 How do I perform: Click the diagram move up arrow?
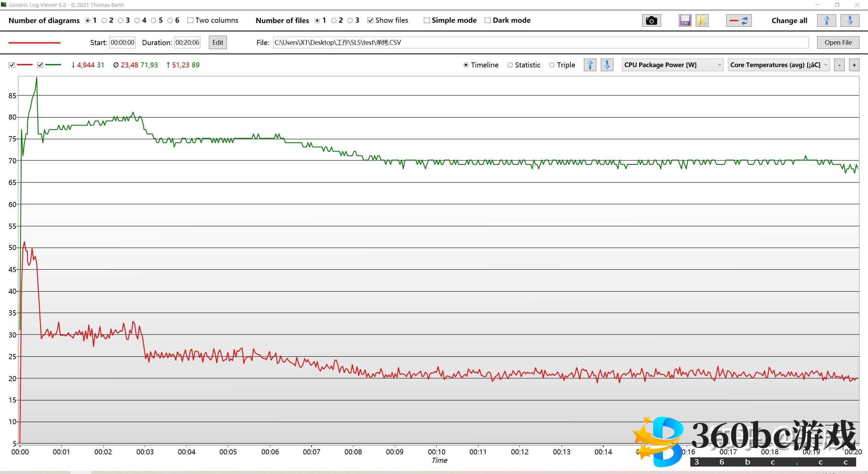coord(590,65)
